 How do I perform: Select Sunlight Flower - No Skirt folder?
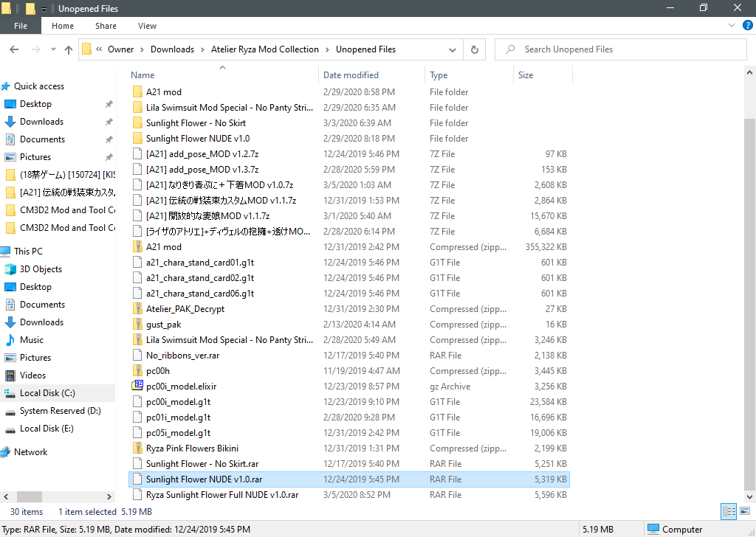[x=196, y=122]
